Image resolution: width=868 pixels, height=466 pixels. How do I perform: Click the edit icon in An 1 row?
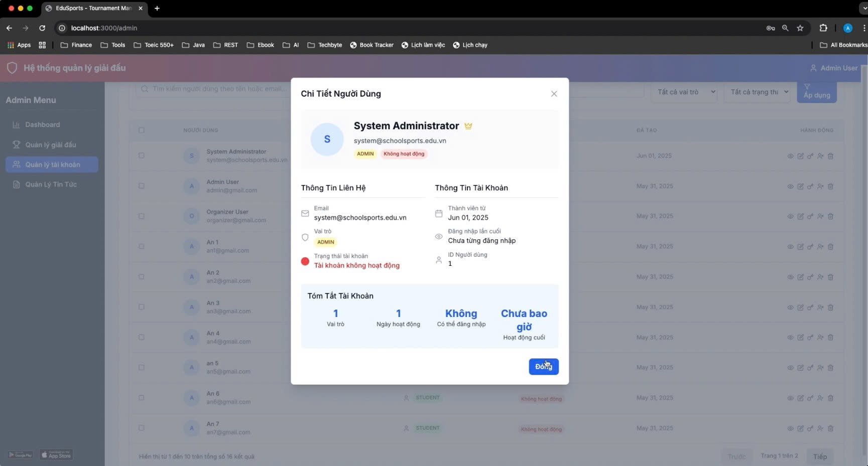click(x=800, y=247)
